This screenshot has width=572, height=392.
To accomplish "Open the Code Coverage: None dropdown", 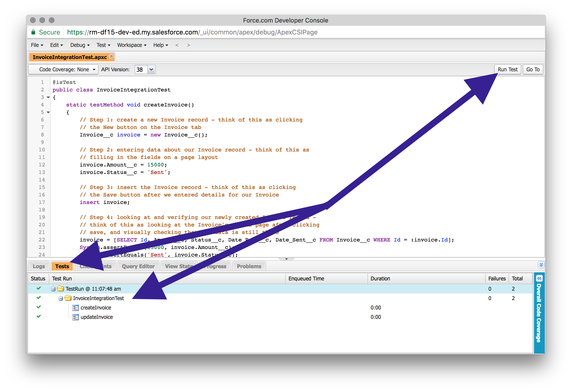I will coord(64,70).
